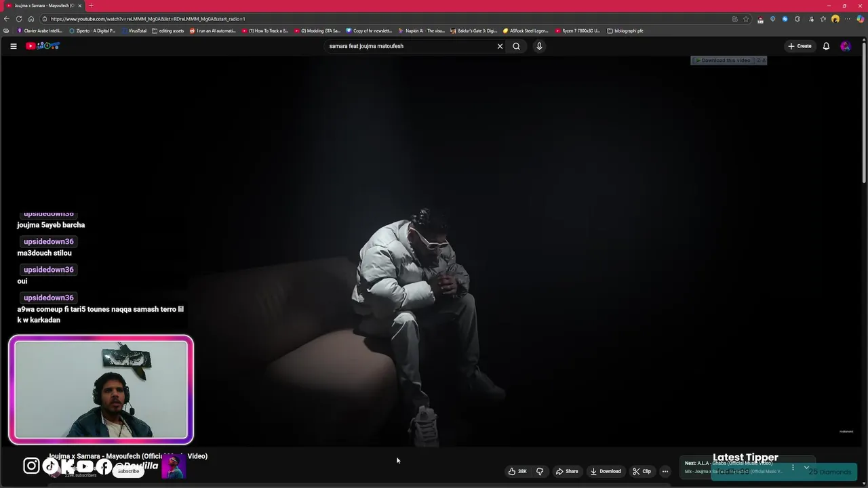
Task: Click chat message 'oui'
Action: click(22, 281)
